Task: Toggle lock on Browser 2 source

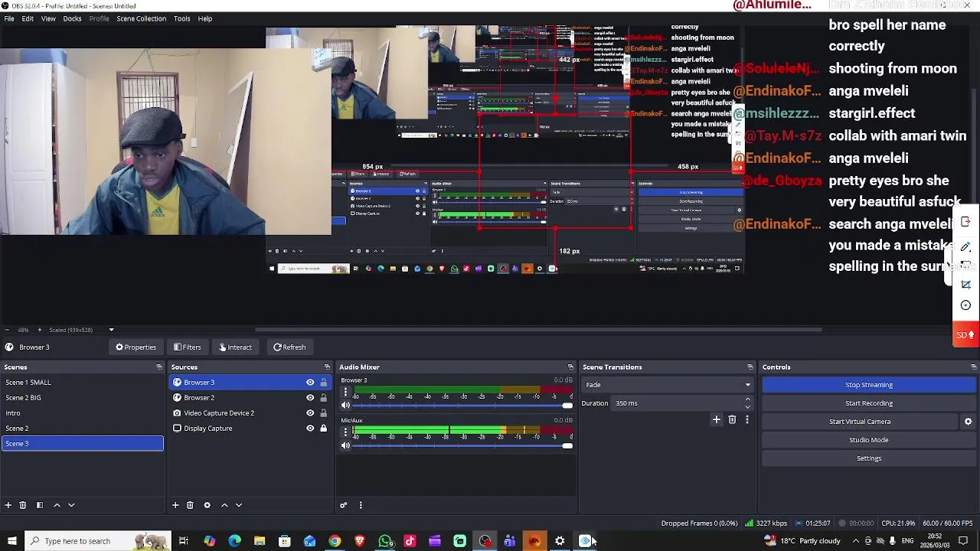Action: (x=323, y=398)
